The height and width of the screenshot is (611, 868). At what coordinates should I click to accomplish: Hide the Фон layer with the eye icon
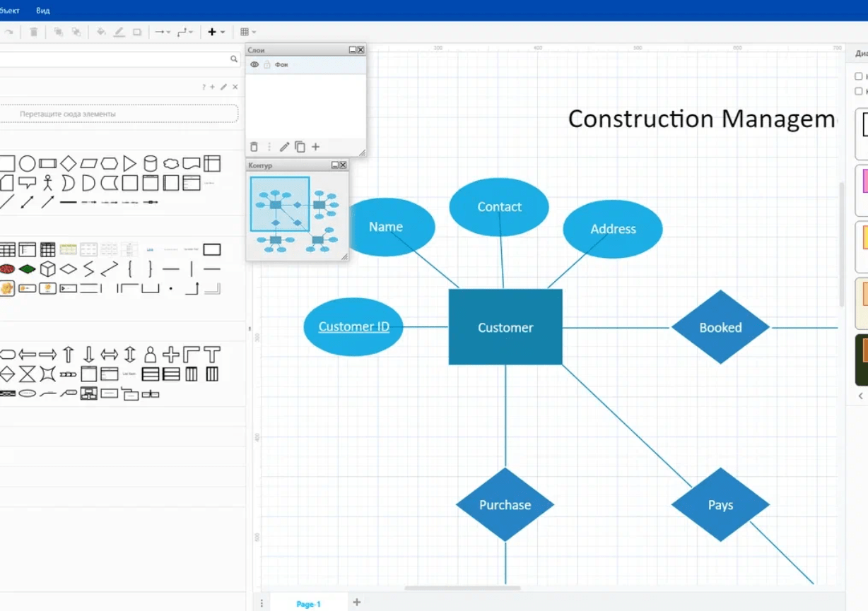tap(254, 65)
